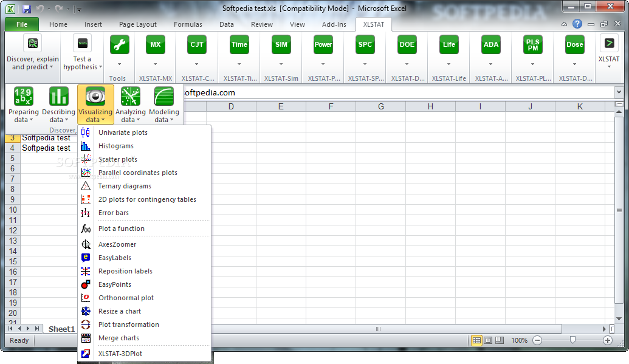
Task: Choose Resize a chart
Action: click(x=144, y=311)
